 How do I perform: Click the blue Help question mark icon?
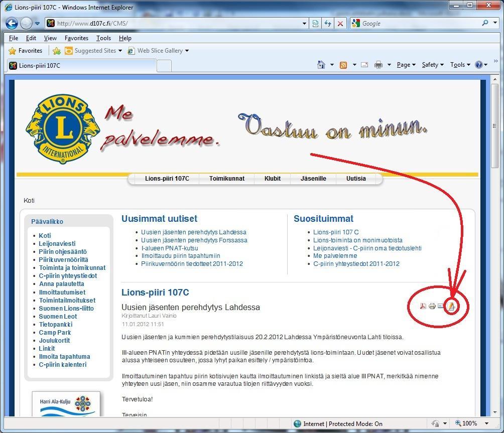479,65
